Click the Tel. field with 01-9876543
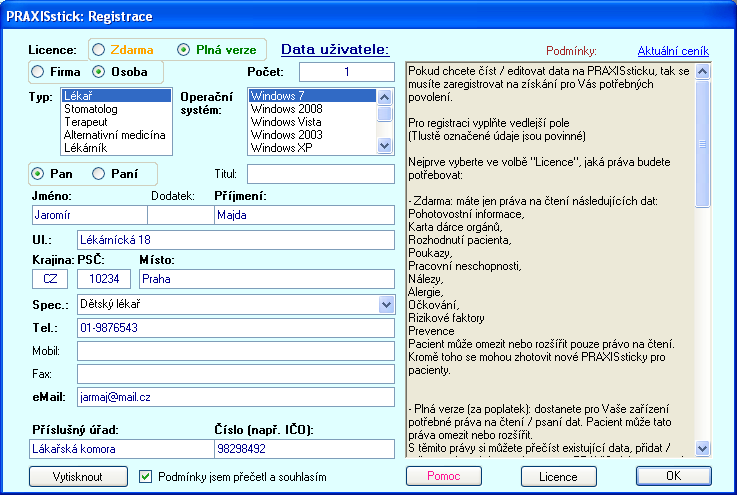Viewport: 737px width, 495px height. pyautogui.click(x=236, y=328)
